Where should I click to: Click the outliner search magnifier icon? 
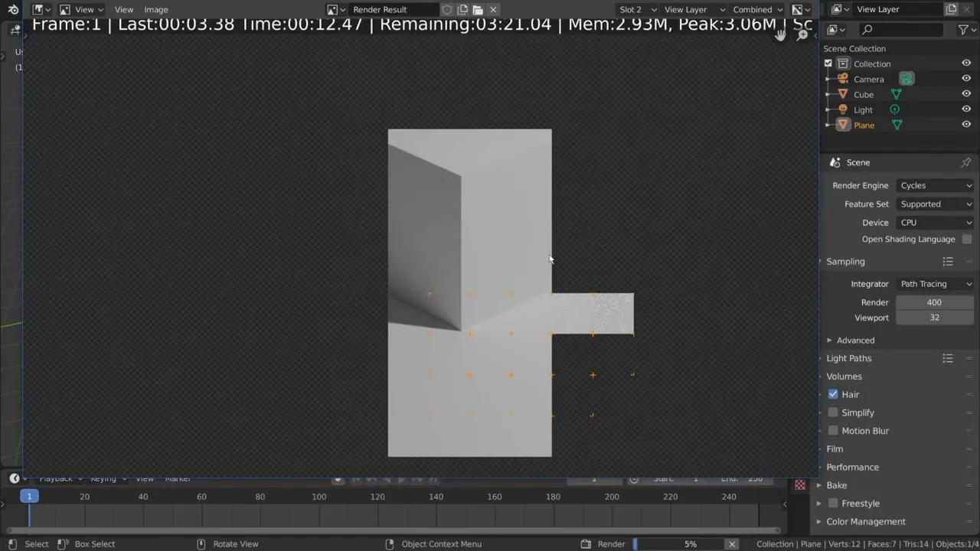click(867, 29)
